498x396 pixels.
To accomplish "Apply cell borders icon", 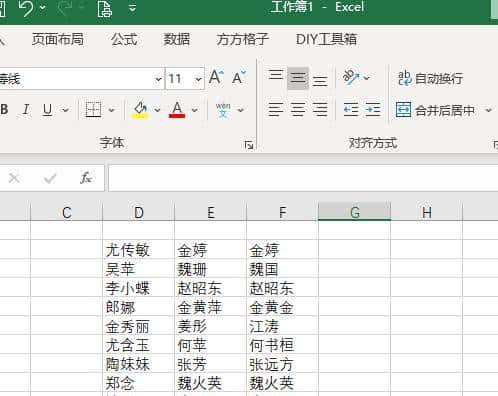I will [93, 109].
